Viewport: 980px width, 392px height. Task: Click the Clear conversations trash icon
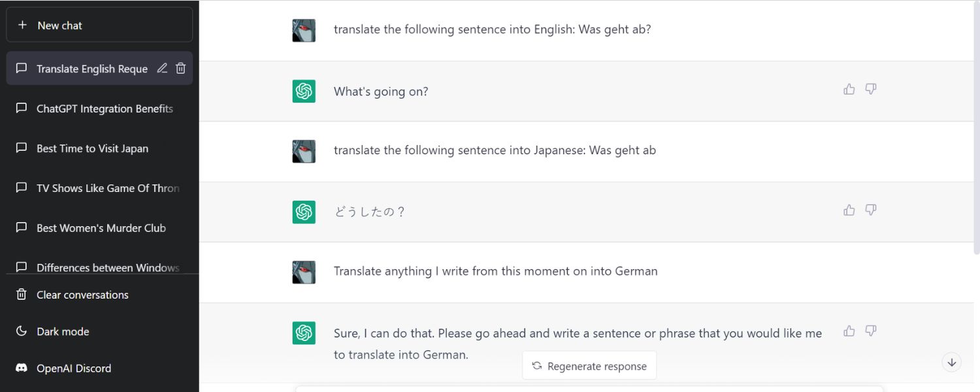[x=20, y=295]
